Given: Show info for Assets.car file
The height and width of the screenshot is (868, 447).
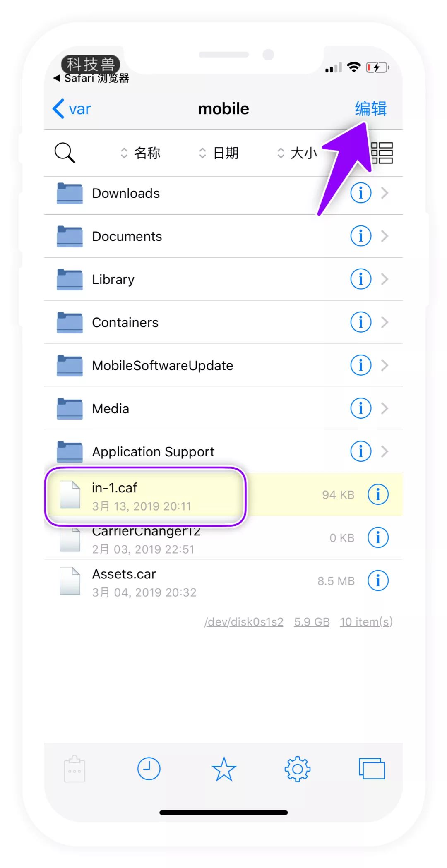Looking at the screenshot, I should pos(378,580).
